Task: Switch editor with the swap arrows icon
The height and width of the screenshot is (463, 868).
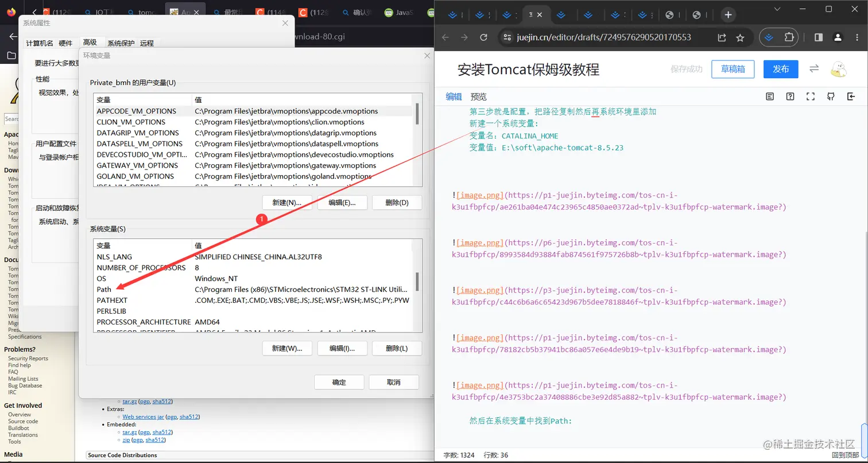Action: pyautogui.click(x=813, y=69)
